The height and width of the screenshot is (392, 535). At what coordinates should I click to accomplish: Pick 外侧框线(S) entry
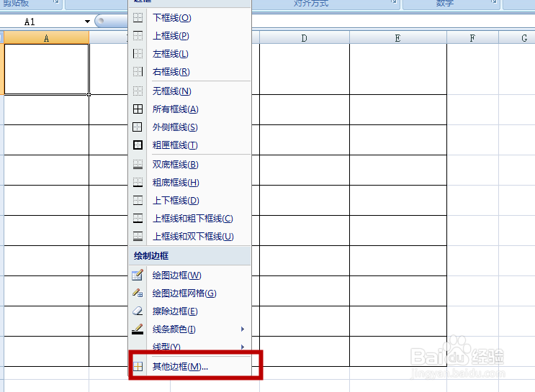pos(189,127)
